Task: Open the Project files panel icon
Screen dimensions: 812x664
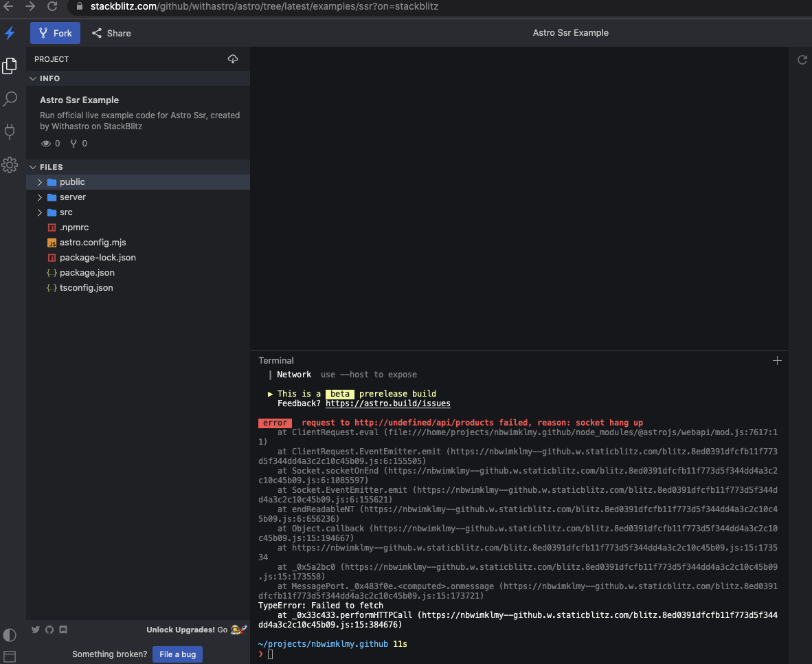Action: (10, 66)
